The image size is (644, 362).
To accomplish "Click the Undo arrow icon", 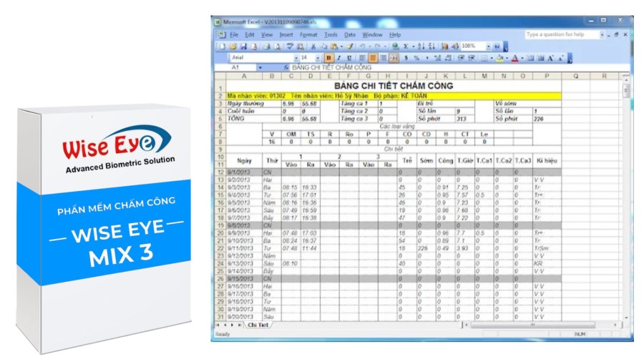I will tap(362, 47).
